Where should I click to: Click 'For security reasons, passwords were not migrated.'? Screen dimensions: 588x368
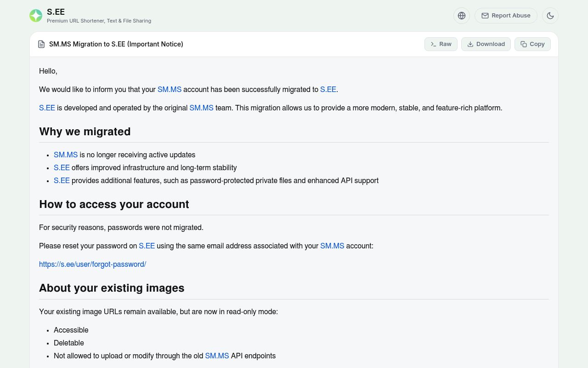point(121,228)
